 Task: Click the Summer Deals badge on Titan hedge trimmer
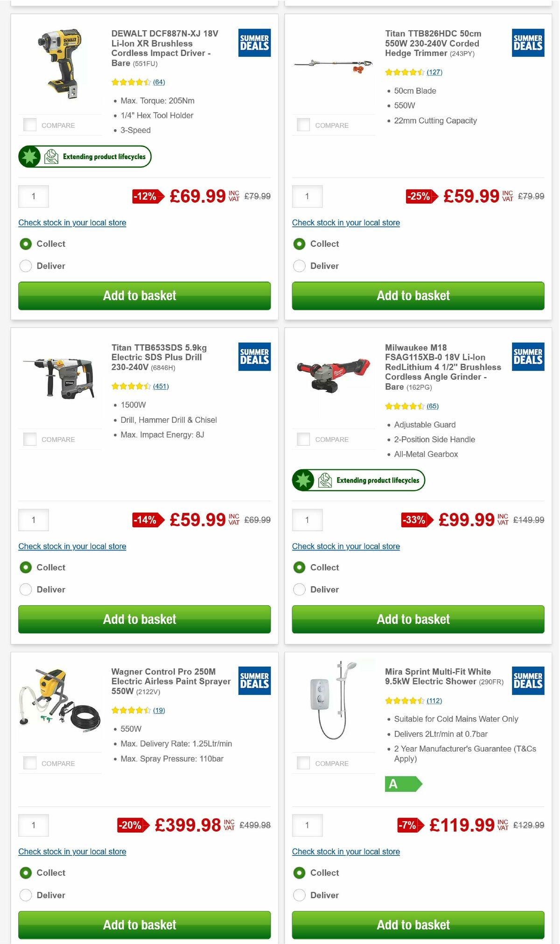tap(527, 43)
